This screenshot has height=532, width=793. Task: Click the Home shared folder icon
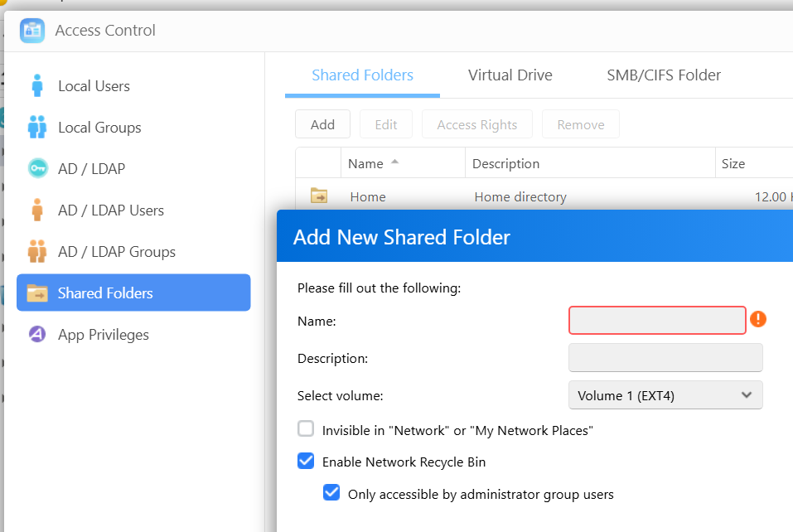[319, 196]
